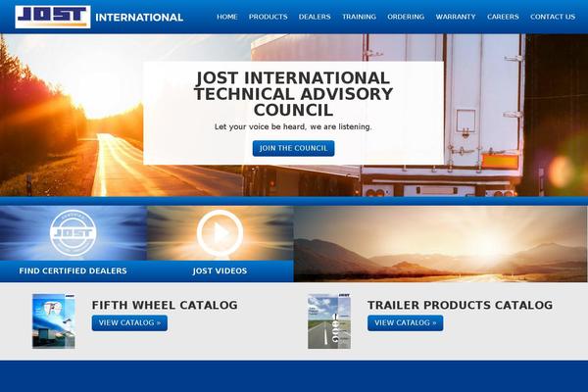Image resolution: width=588 pixels, height=392 pixels.
Task: Go to the Dealers page
Action: pyautogui.click(x=315, y=17)
